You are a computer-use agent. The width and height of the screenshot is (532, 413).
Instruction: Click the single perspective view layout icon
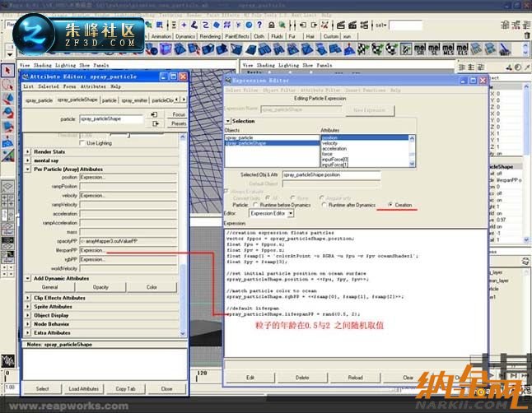[x=7, y=187]
